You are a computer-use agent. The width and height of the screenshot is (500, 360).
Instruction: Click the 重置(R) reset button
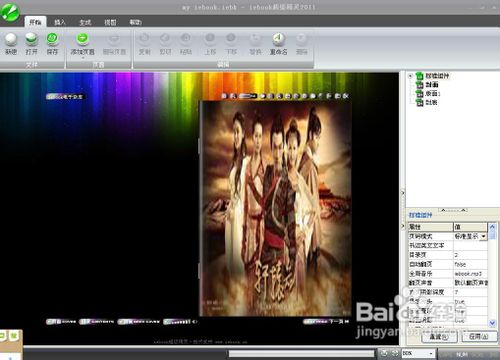click(439, 337)
